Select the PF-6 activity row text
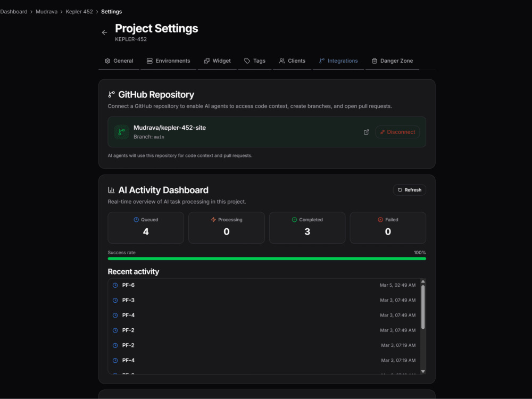Image resolution: width=532 pixels, height=399 pixels. (x=128, y=285)
